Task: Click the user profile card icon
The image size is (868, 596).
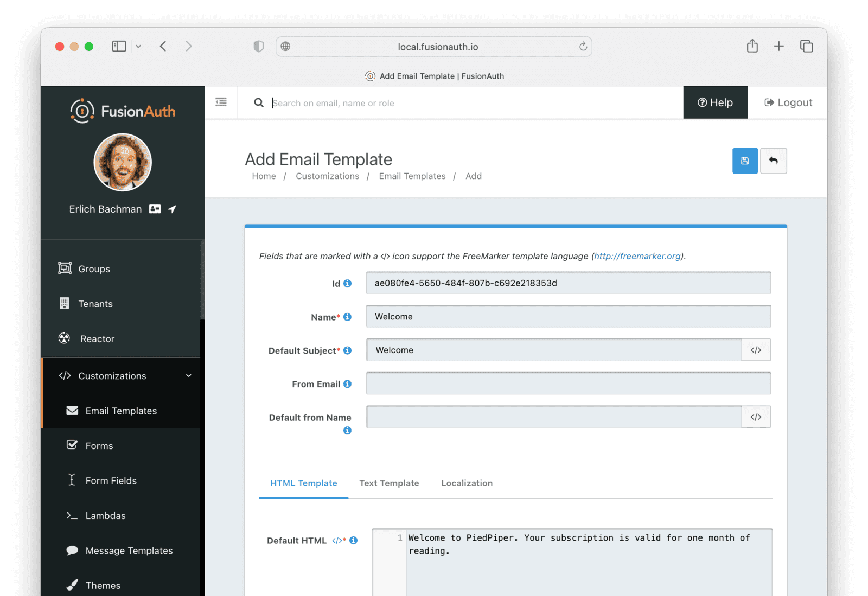Action: point(155,209)
